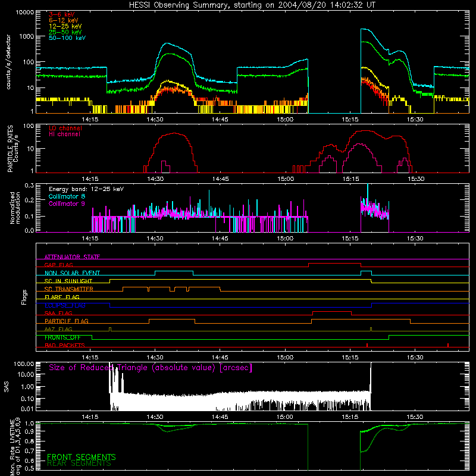Select the '25-50 keV' legend label
This screenshot has height=476, width=476.
pyautogui.click(x=65, y=32)
